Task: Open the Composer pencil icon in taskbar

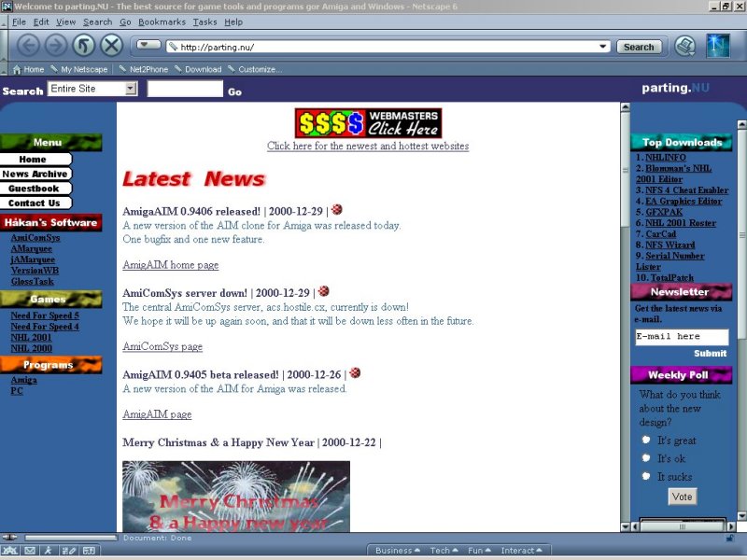Action: pos(68,551)
